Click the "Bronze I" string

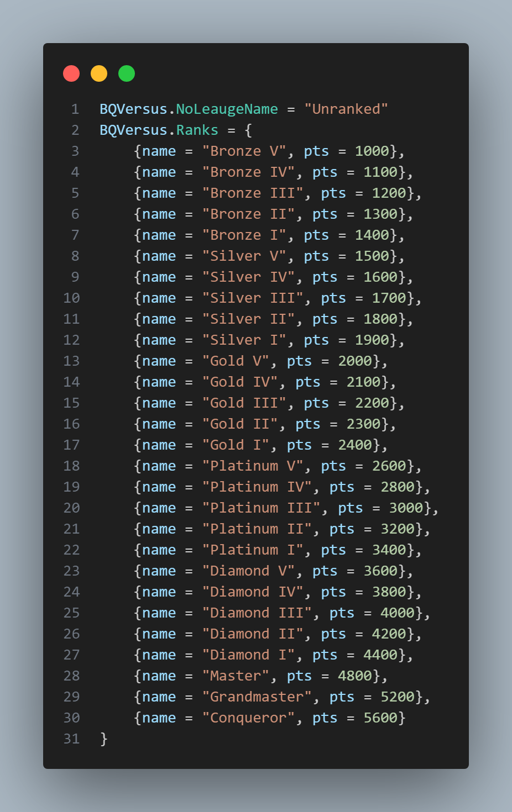pos(244,235)
